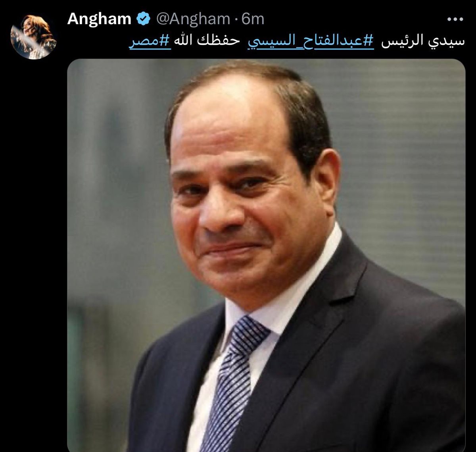The height and width of the screenshot is (452, 476).
Task: View the singer's avatar thumbnail at tweet start
Action: click(x=33, y=37)
